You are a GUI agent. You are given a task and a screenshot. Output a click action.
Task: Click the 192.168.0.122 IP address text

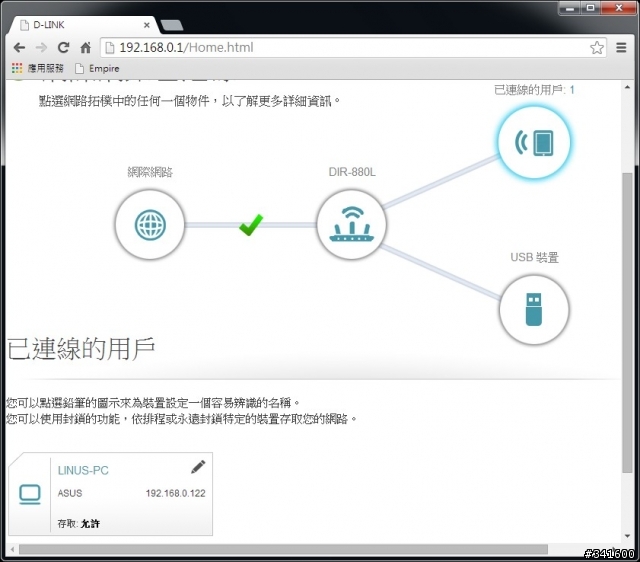click(x=176, y=493)
